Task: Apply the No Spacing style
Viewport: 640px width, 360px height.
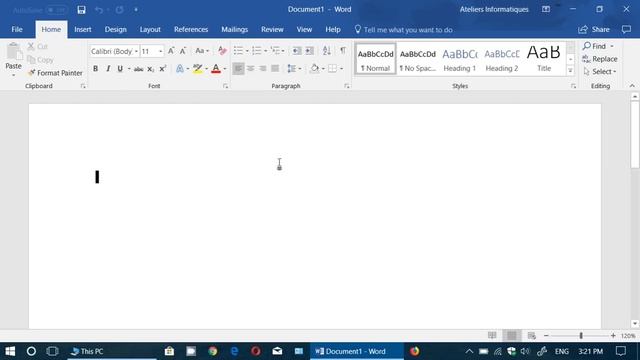Action: 418,59
